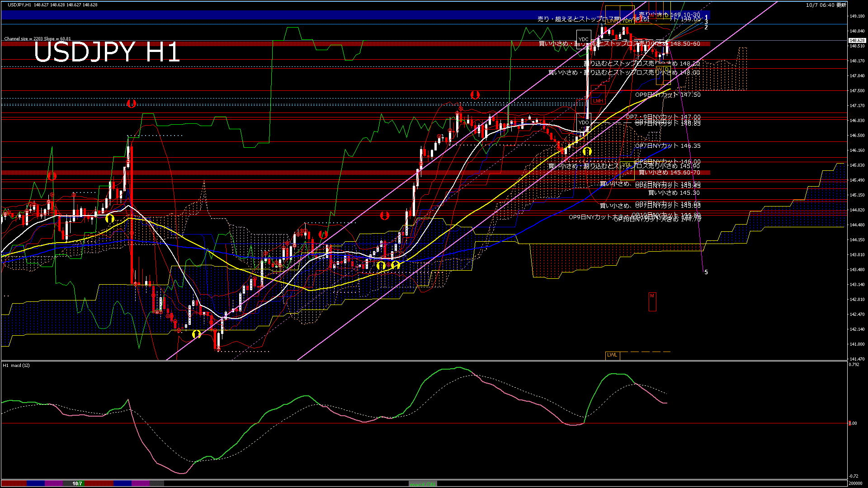
Task: Select the current price tag 148.628
Action: [857, 40]
